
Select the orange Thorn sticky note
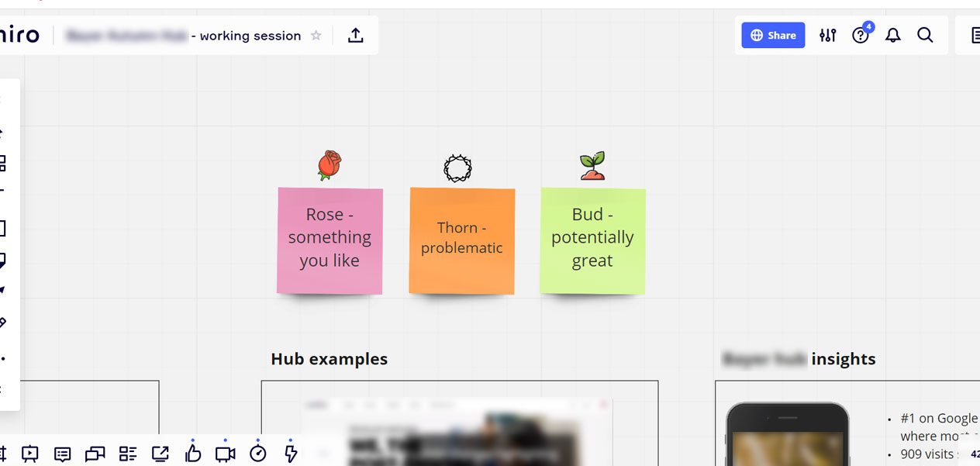(462, 240)
